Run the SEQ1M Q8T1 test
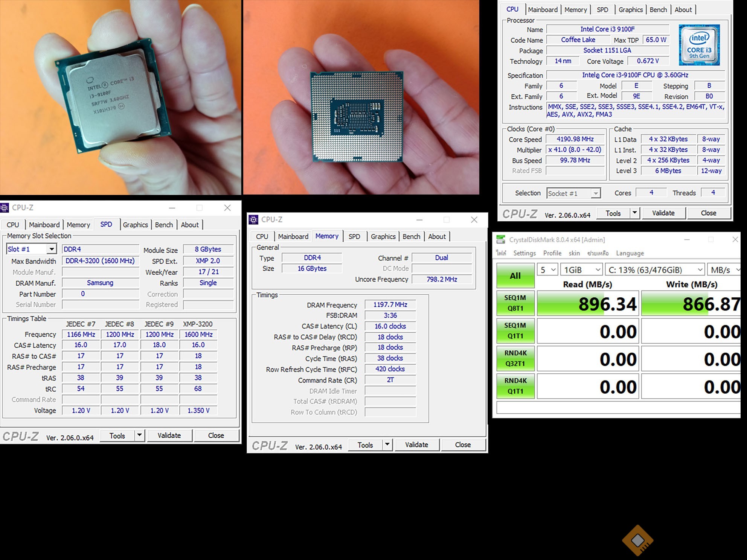The height and width of the screenshot is (560, 747). point(515,303)
